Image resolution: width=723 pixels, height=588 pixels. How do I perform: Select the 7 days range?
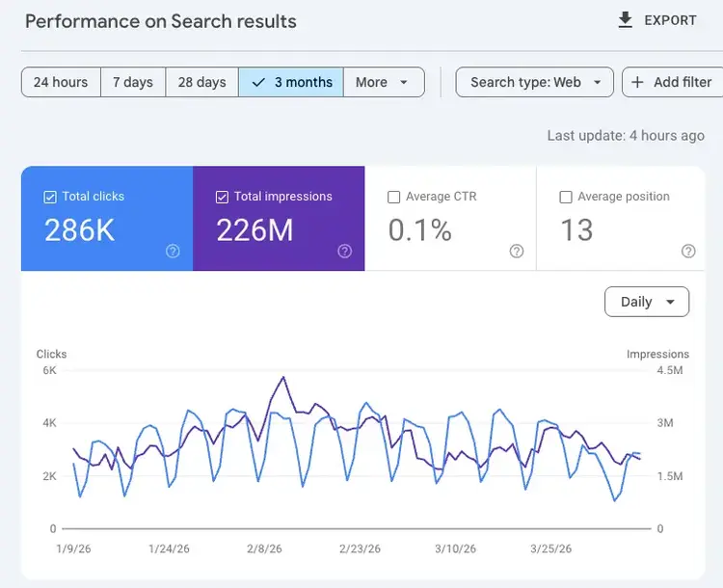(133, 82)
